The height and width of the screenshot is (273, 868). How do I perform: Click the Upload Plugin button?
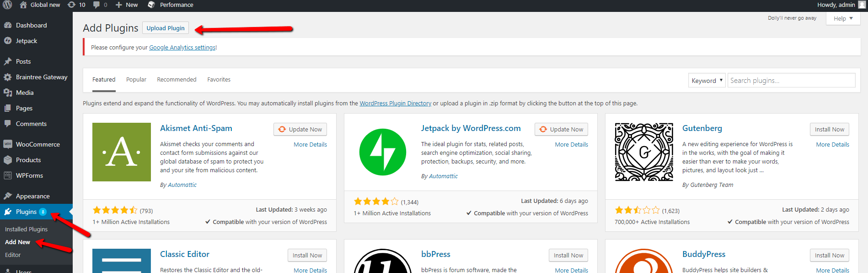pyautogui.click(x=166, y=28)
